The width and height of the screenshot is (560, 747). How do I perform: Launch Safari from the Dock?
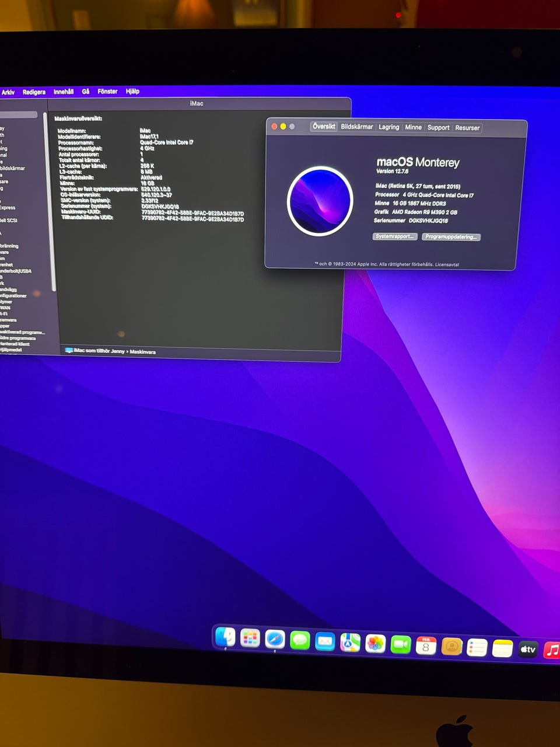[275, 640]
